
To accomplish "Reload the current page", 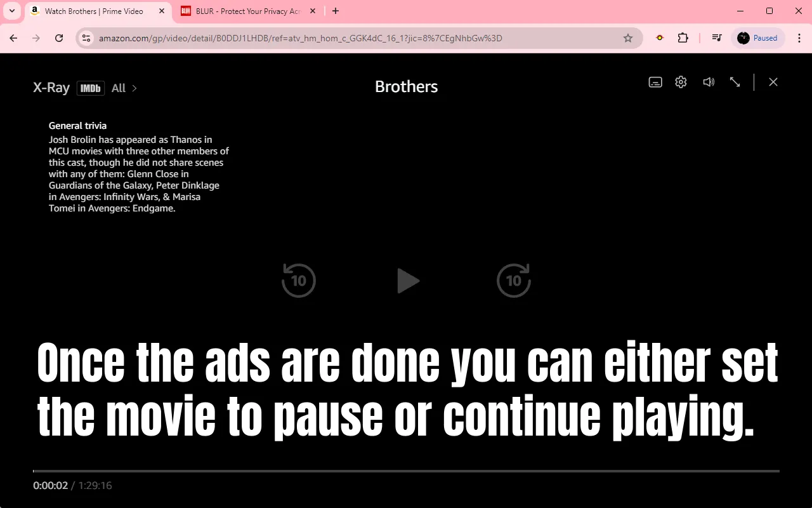I will tap(59, 38).
